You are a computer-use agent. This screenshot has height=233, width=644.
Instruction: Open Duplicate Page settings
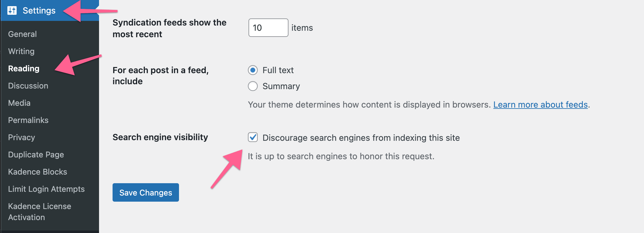pyautogui.click(x=36, y=155)
